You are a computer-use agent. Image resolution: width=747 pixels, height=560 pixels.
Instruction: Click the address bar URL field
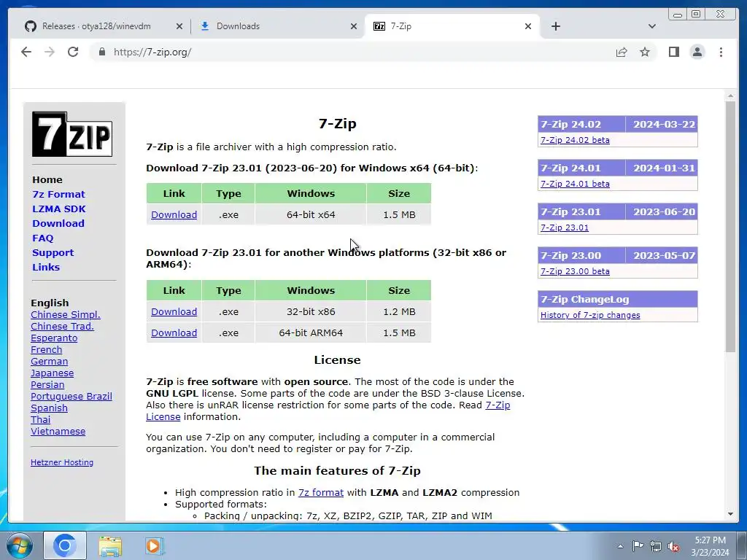(x=352, y=52)
